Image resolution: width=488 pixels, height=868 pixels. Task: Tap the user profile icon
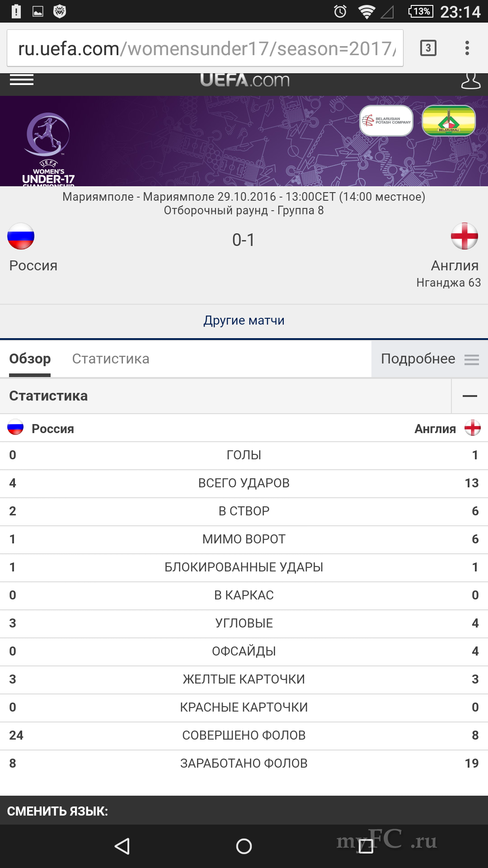point(470,81)
